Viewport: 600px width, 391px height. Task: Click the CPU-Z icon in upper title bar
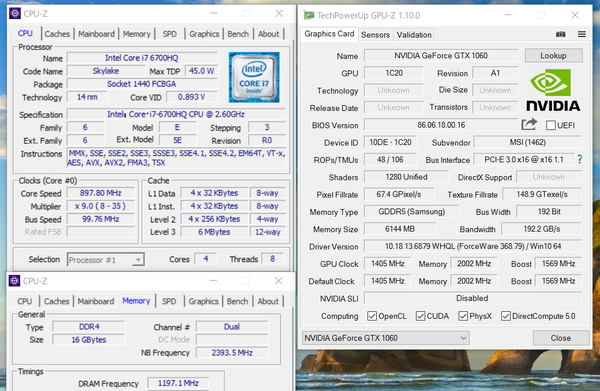click(15, 14)
